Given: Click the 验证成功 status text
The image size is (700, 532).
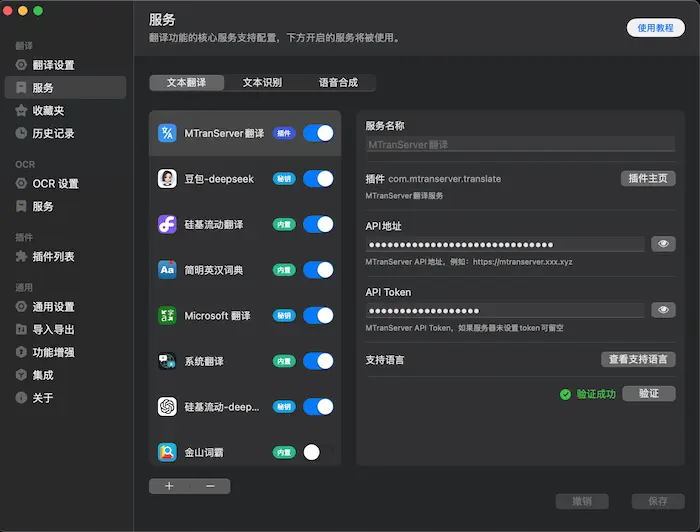Looking at the screenshot, I should [596, 394].
